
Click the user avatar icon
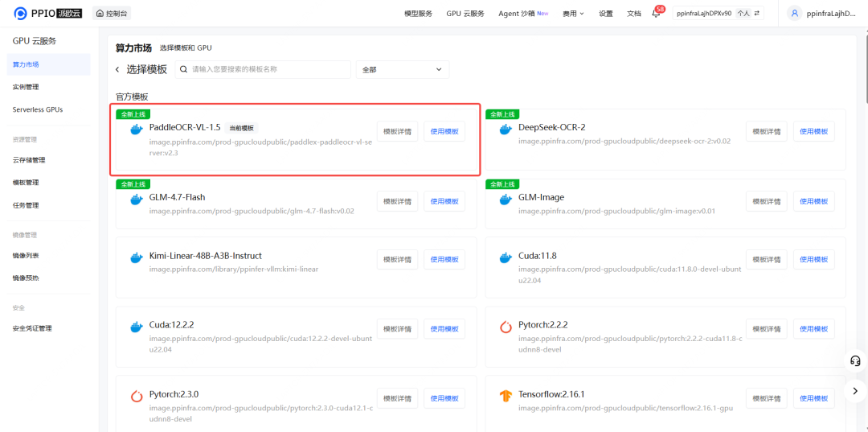click(x=795, y=13)
